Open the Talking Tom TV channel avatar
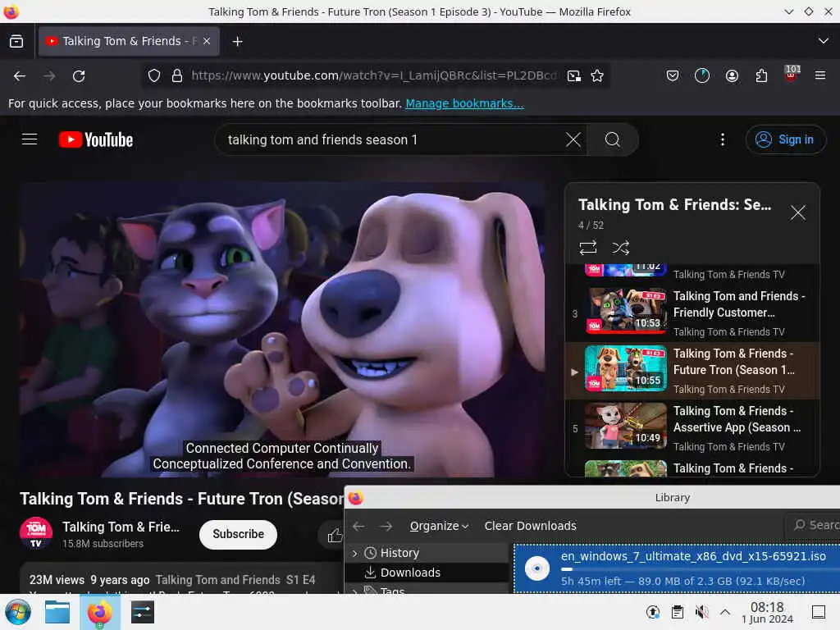The width and height of the screenshot is (840, 630). pos(36,533)
